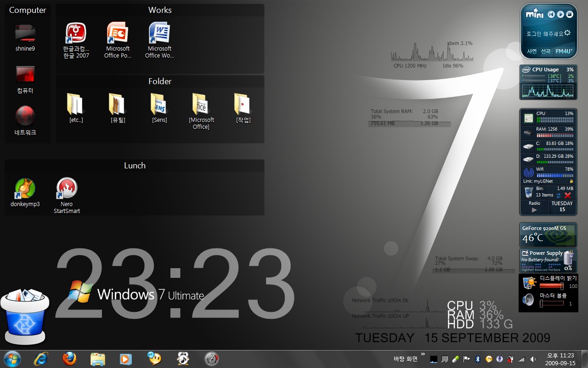This screenshot has width=588, height=368.
Task: Click the alarm clock taskbar icon
Action: 183,359
